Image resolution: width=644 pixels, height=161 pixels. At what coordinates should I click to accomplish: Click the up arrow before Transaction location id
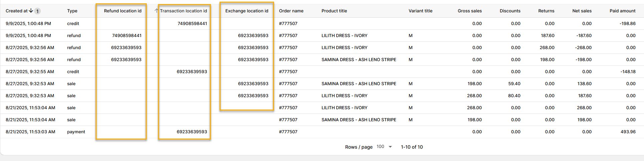156,11
